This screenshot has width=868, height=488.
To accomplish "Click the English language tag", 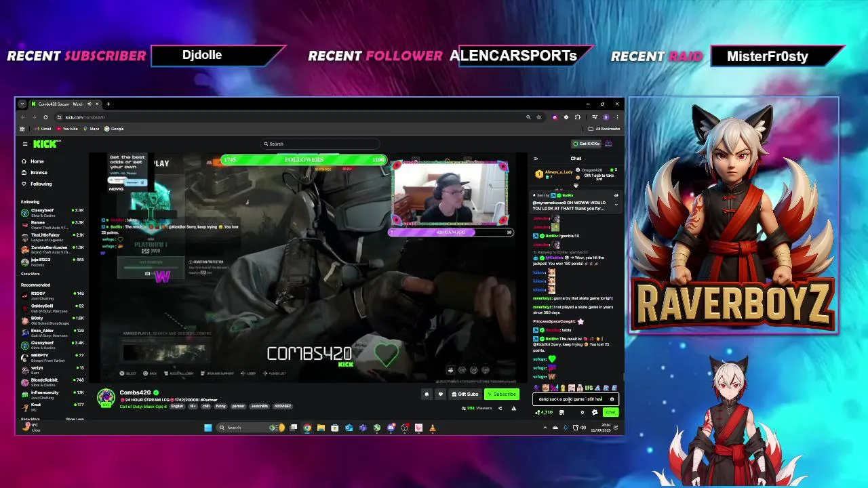I will (x=177, y=406).
